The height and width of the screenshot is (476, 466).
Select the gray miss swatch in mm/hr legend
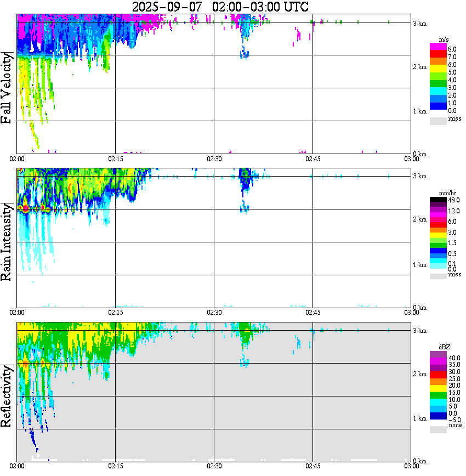[x=438, y=276]
